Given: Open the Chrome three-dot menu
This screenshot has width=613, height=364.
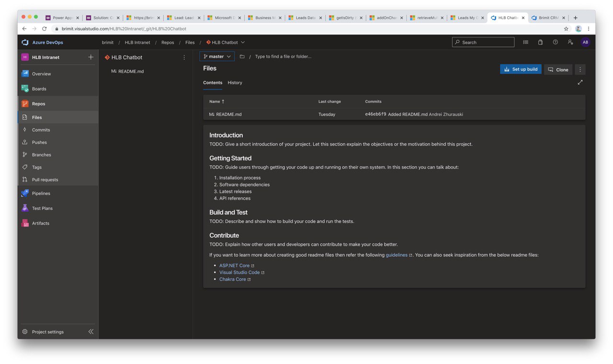Looking at the screenshot, I should tap(589, 29).
